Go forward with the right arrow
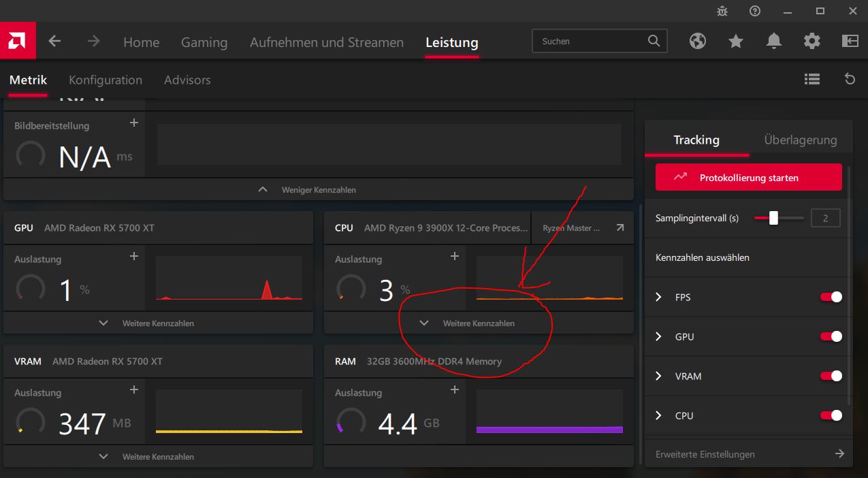Screen dimensions: 868x478 [93, 41]
